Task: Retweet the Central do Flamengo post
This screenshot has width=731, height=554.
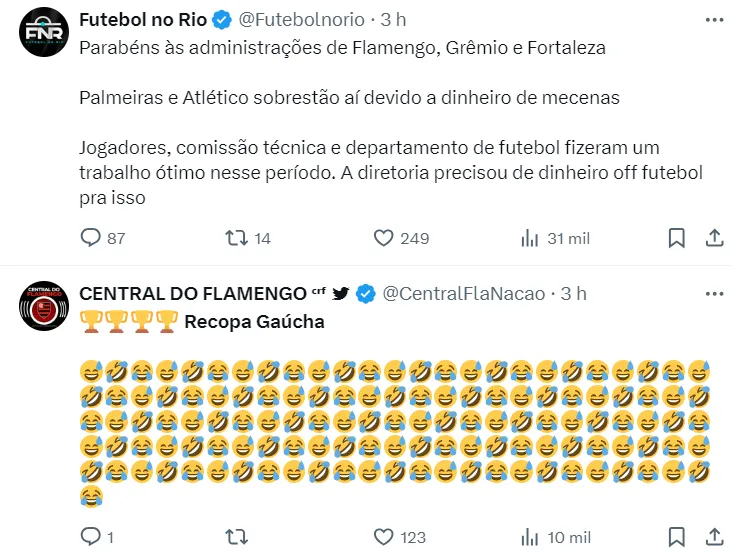Action: click(236, 537)
